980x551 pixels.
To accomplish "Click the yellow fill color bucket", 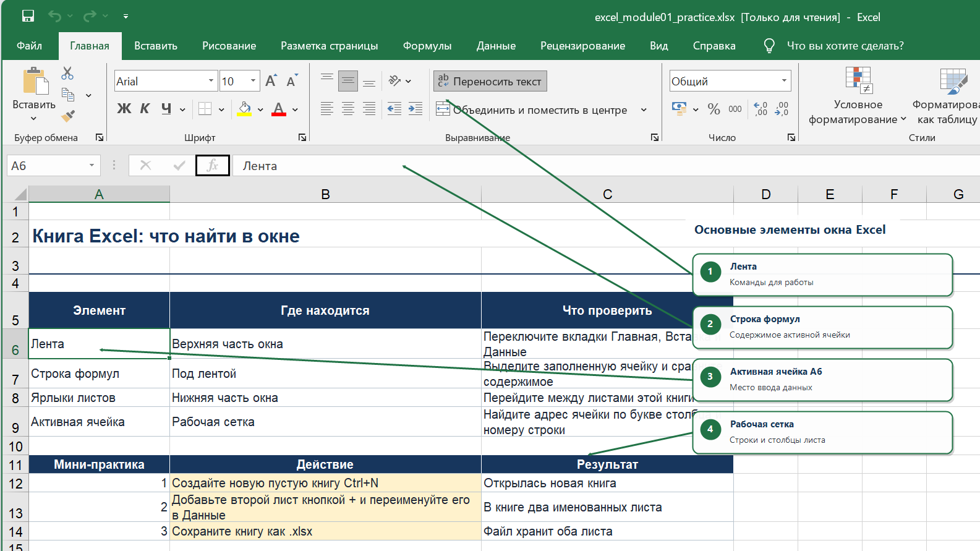I will (x=245, y=109).
